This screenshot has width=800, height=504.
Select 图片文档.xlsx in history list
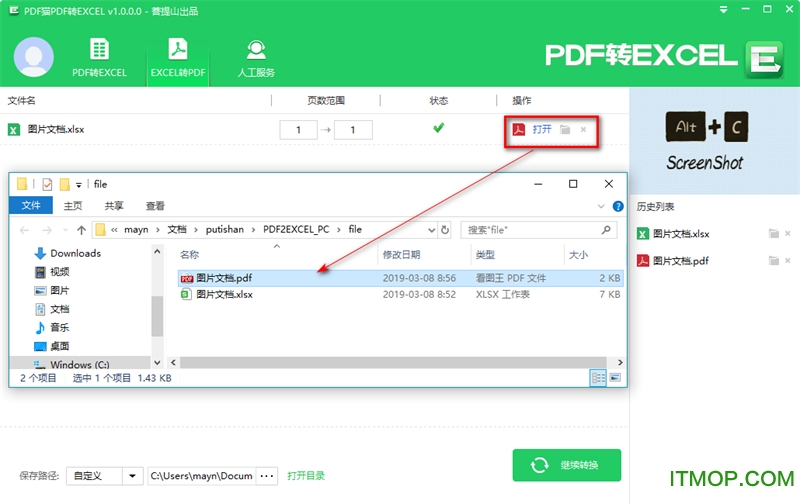pyautogui.click(x=681, y=234)
